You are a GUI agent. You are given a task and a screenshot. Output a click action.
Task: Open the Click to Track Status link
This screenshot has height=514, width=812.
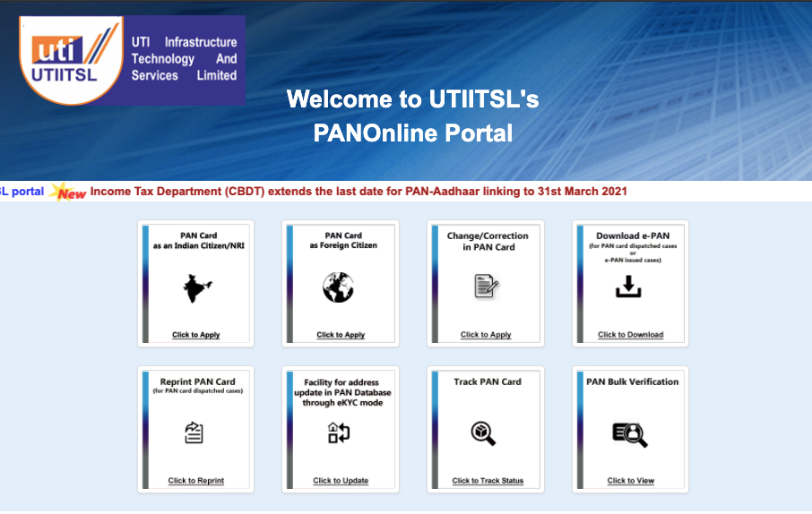click(x=488, y=481)
